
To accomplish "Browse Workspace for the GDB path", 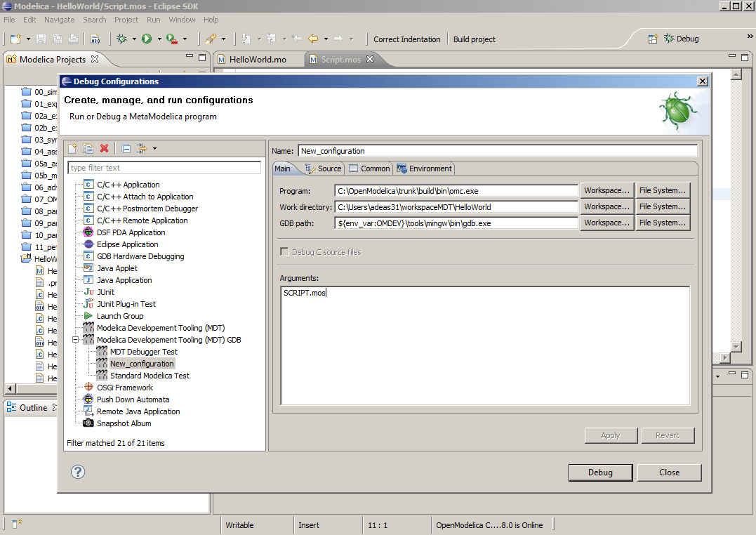I will [x=606, y=223].
